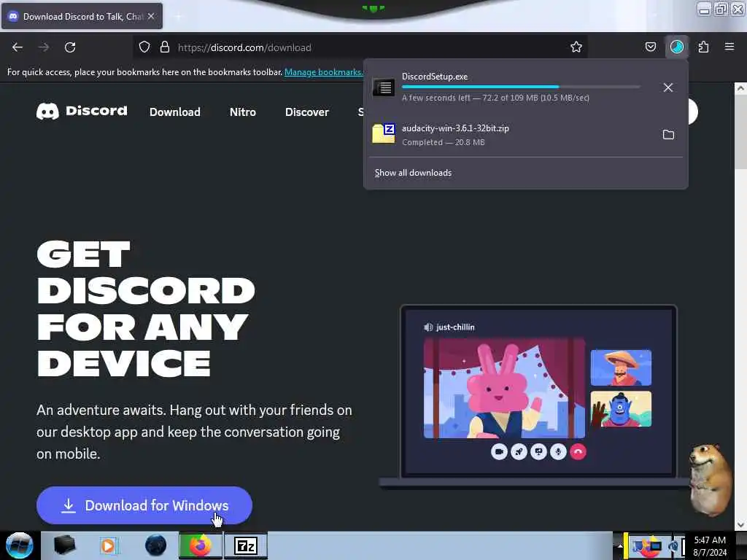Click the DiscordSetup.exe download progress bar
Viewport: 747px width, 560px height.
[x=521, y=87]
